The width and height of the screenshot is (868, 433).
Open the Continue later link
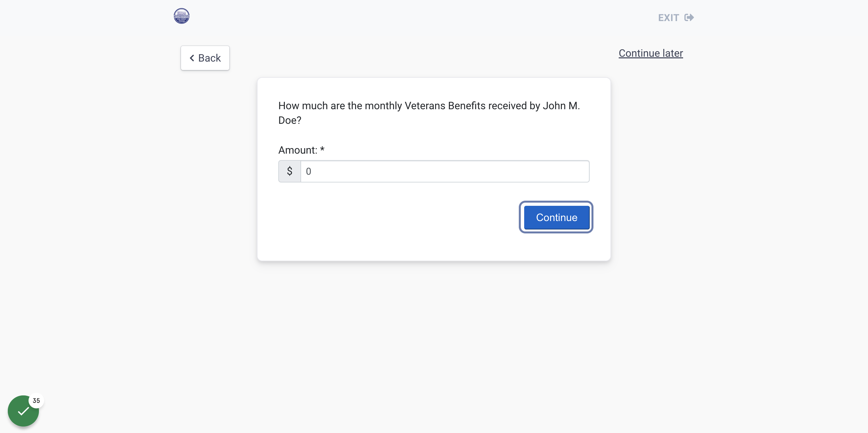tap(651, 53)
